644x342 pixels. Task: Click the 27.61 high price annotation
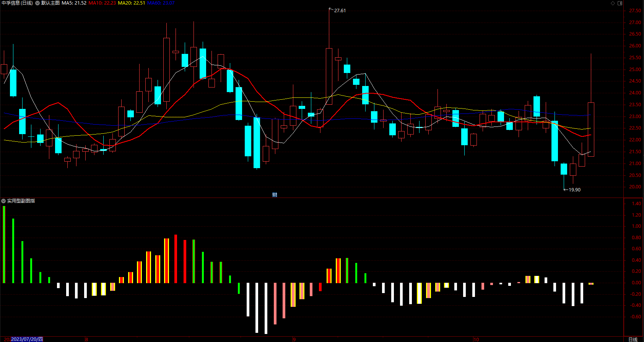(340, 11)
